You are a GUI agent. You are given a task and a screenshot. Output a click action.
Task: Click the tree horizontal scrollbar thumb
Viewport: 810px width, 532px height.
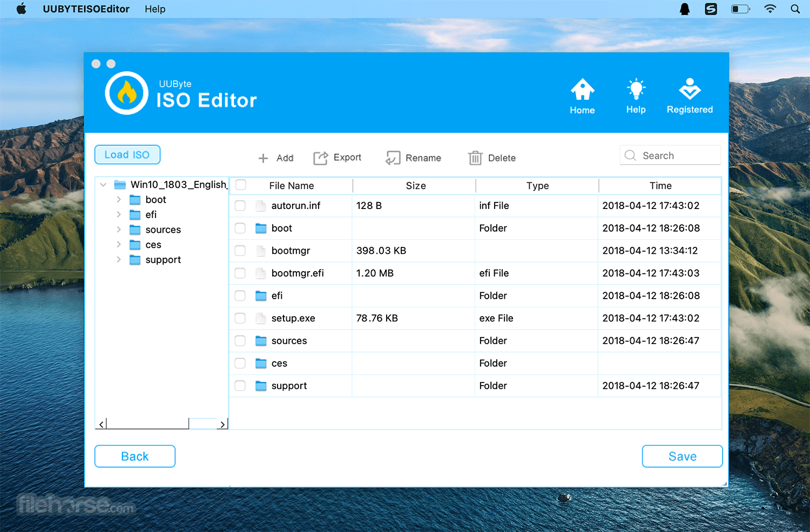coord(148,424)
